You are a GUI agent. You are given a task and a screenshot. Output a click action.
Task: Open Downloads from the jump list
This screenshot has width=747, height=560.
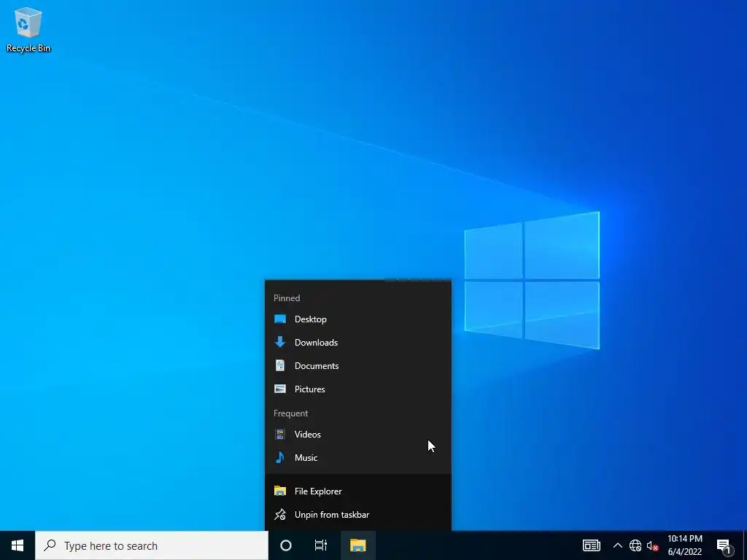pyautogui.click(x=357, y=343)
